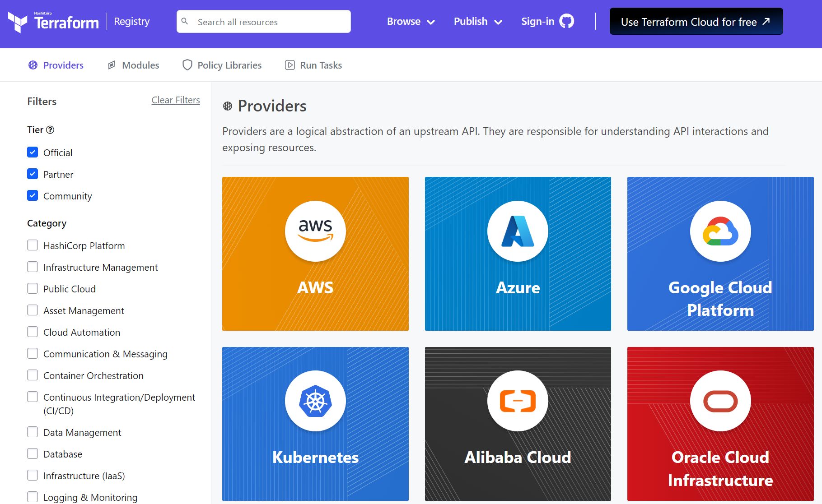Click the Policy Libraries shield icon
This screenshot has height=504, width=822.
187,65
